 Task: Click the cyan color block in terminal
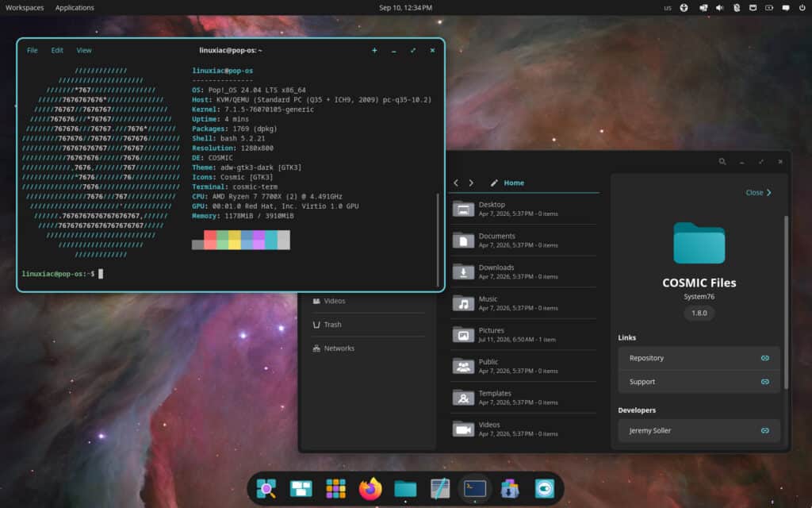[271, 240]
